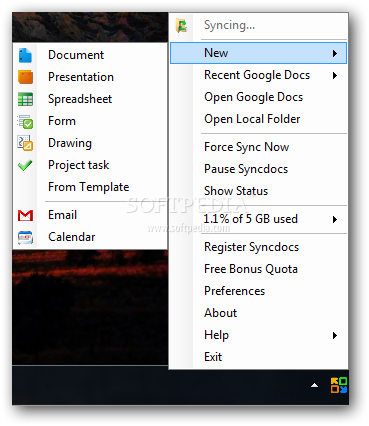Viewport: 369px width, 426px height.
Task: Expand the storage usage submenu arrow
Action: pyautogui.click(x=335, y=219)
